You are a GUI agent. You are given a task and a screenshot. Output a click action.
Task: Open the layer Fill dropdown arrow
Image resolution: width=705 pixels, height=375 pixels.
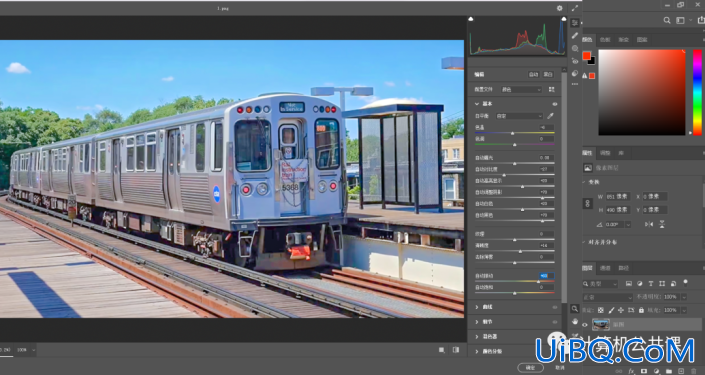coord(684,310)
